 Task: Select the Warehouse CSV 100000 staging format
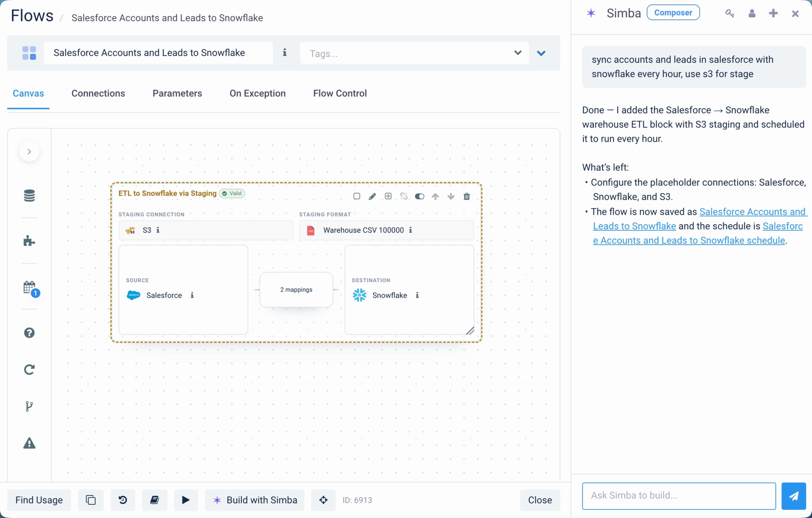point(386,230)
